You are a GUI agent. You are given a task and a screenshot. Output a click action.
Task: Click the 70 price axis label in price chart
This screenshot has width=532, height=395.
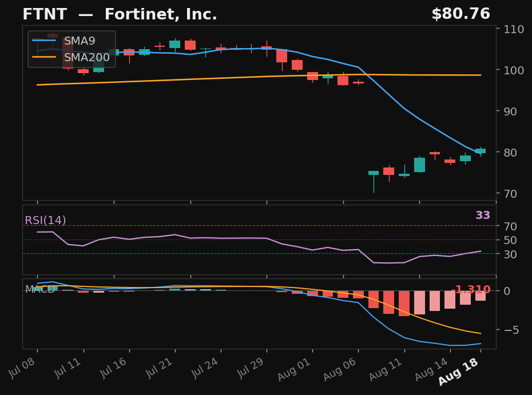click(510, 194)
